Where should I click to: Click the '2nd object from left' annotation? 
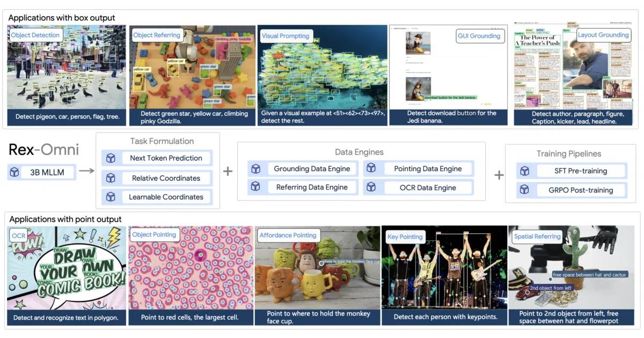(x=550, y=288)
